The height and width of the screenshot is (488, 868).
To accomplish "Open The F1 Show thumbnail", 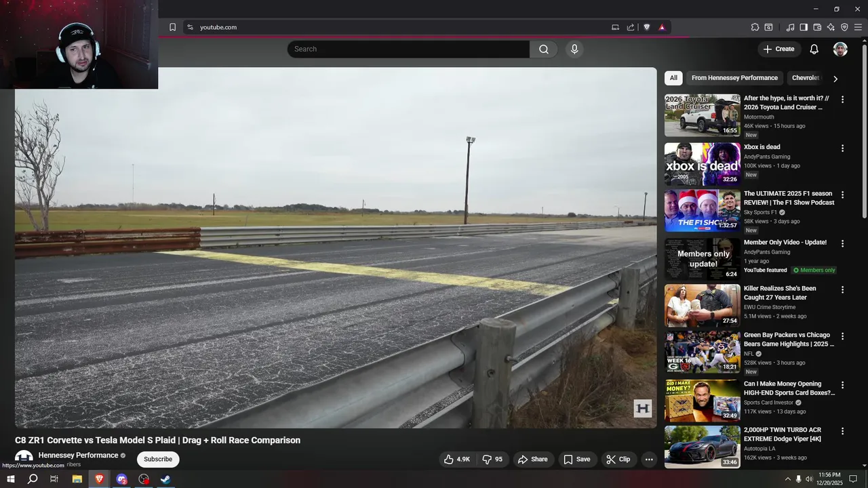I will click(703, 211).
